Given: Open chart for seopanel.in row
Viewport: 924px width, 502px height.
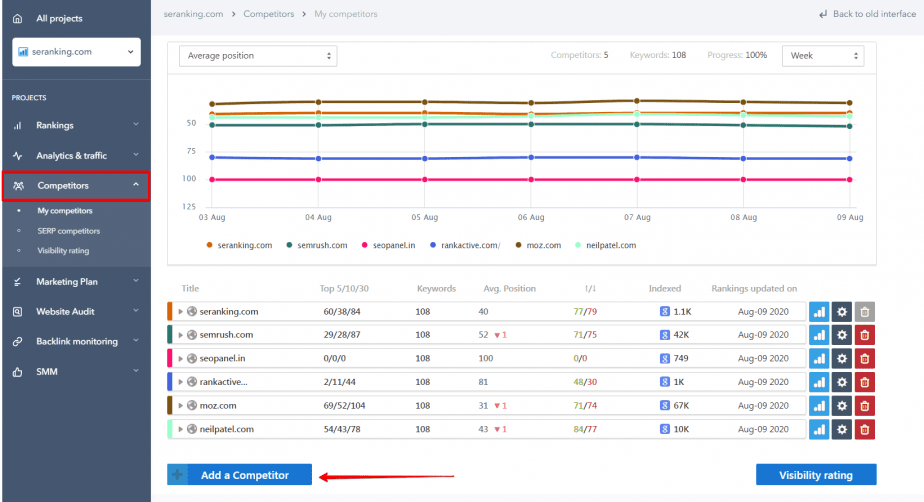Looking at the screenshot, I should pyautogui.click(x=819, y=359).
